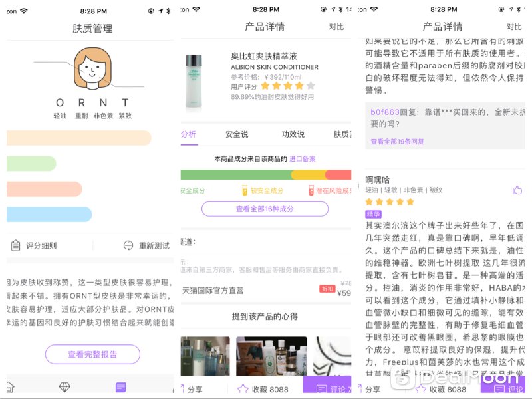Select the letter N 非色素 label
This screenshot has height=399, width=532.
103,108
